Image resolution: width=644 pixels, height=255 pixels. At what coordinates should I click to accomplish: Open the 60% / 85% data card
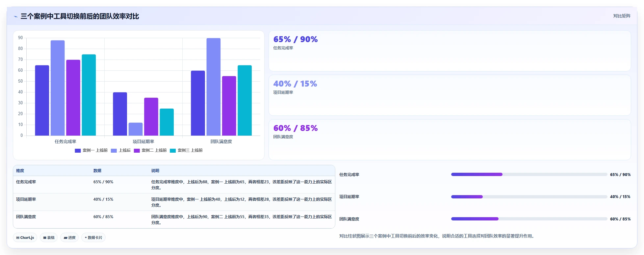450,140
